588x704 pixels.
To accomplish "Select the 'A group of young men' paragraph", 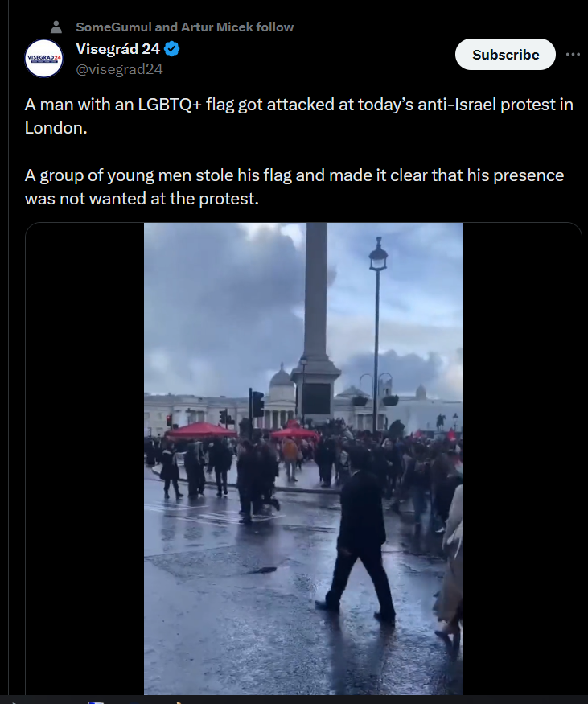I will point(294,187).
